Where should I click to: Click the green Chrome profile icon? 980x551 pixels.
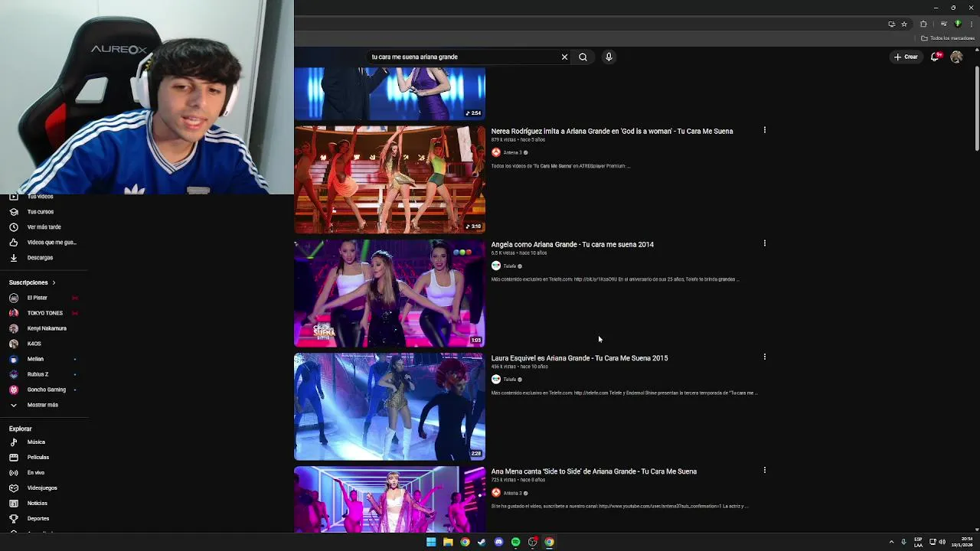click(957, 24)
